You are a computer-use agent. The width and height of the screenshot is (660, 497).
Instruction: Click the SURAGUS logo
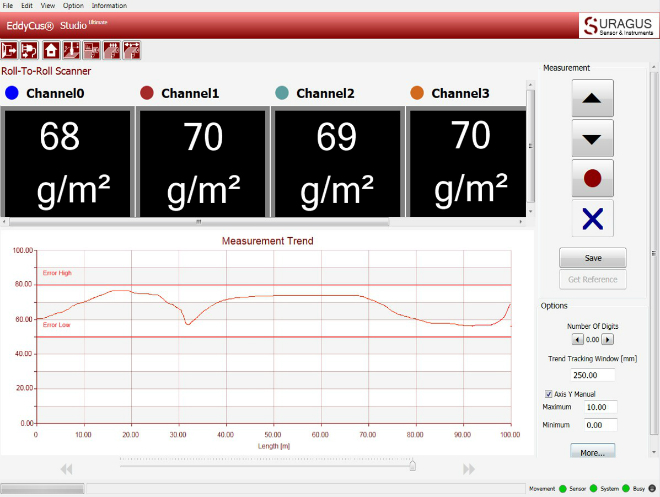[x=618, y=25]
